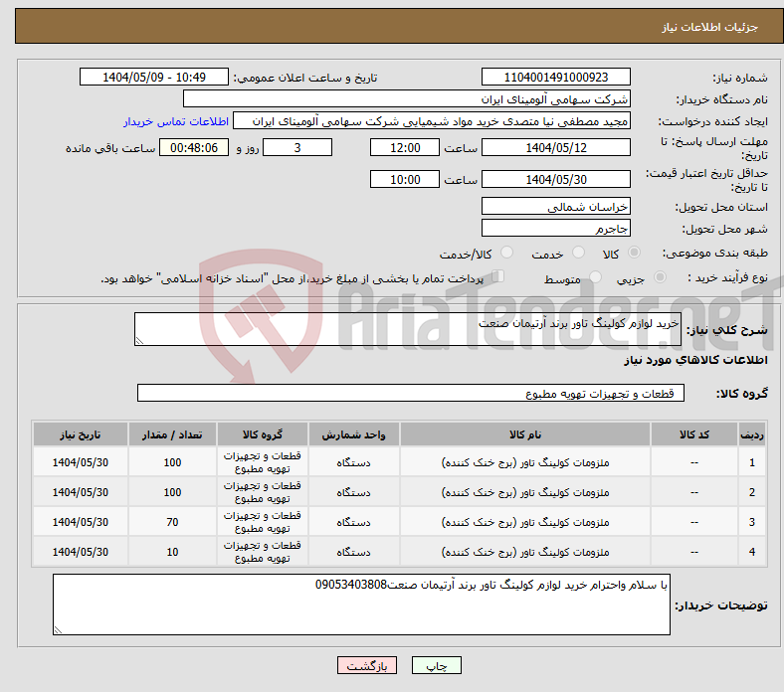Click the تعداد / مقدار column header

(172, 434)
